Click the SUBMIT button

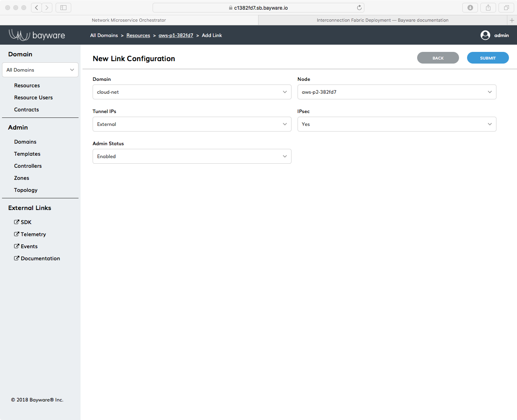pyautogui.click(x=488, y=58)
